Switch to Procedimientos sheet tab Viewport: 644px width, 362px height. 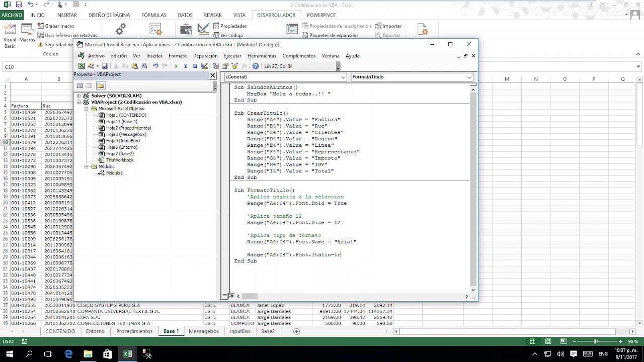(134, 331)
